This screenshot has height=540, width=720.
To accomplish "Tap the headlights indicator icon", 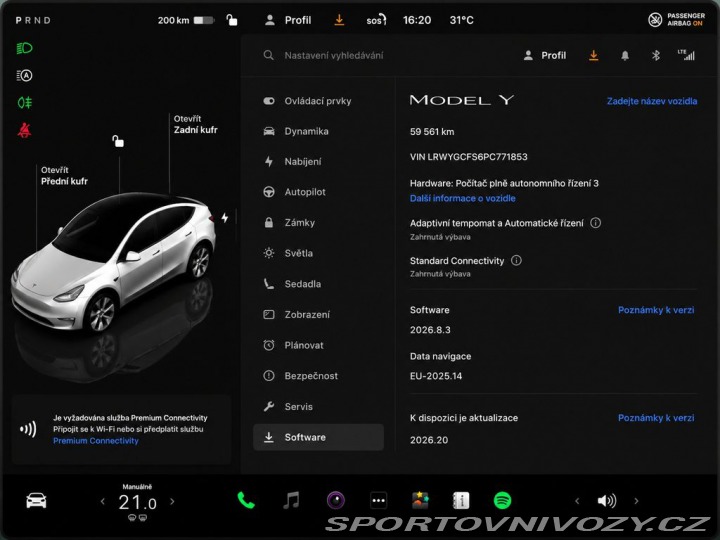I will [24, 48].
